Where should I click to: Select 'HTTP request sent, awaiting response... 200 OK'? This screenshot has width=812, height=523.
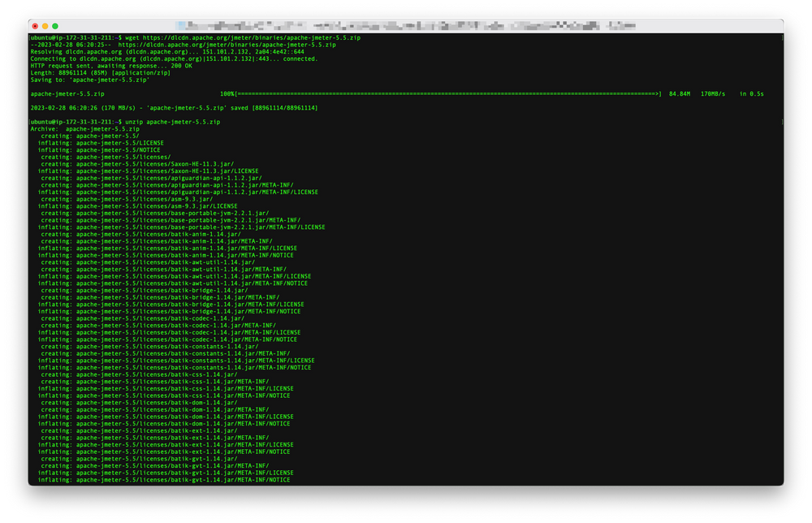(111, 66)
